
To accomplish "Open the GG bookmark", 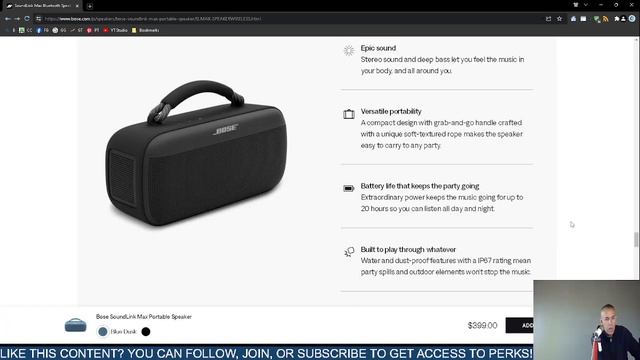I will [59, 30].
